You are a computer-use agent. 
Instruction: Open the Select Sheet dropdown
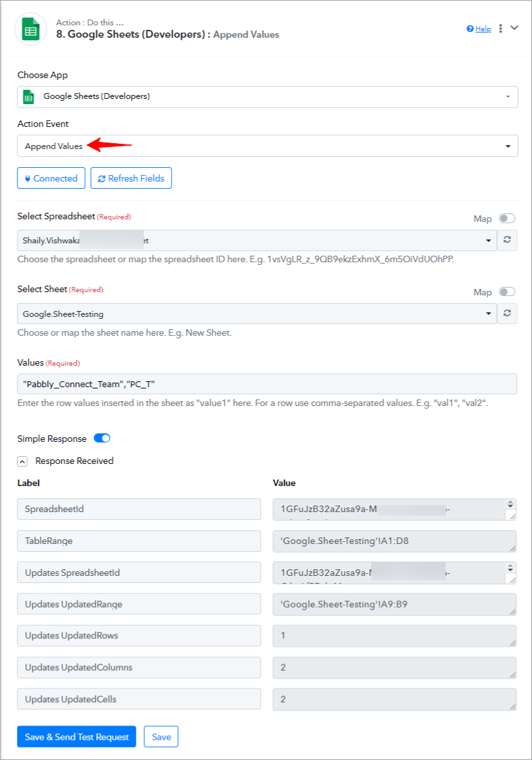point(257,314)
